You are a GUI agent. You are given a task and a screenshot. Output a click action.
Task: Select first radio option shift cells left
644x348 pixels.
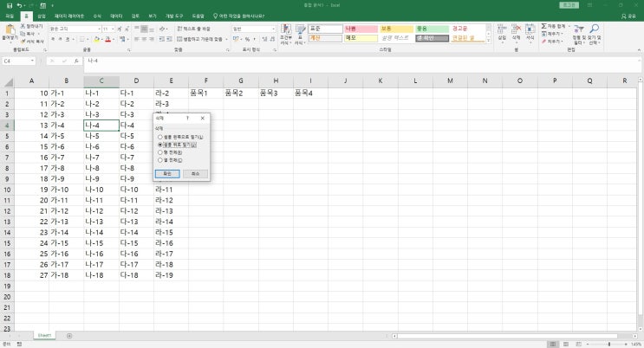click(160, 137)
